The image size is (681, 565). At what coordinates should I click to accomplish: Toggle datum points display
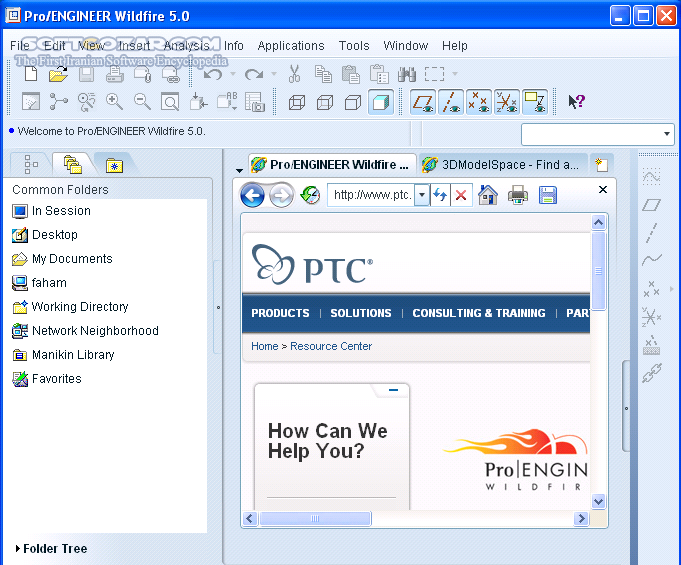tap(479, 102)
